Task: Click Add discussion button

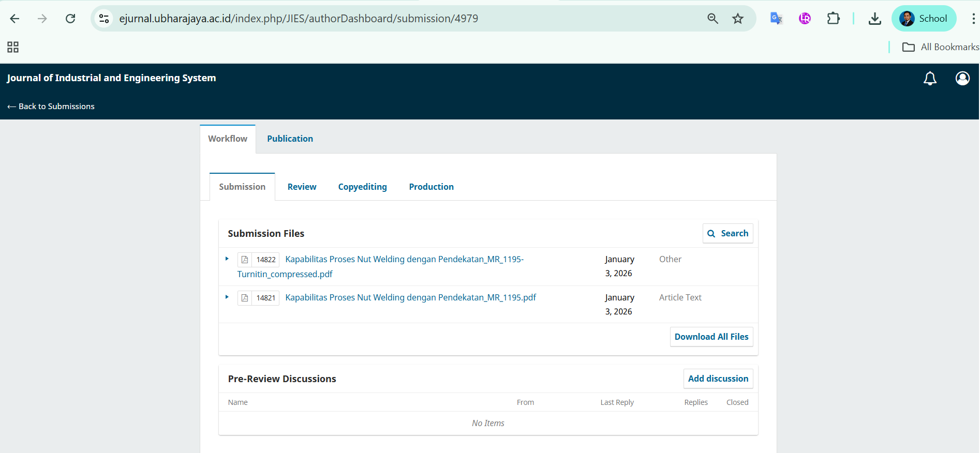Action: coord(718,379)
